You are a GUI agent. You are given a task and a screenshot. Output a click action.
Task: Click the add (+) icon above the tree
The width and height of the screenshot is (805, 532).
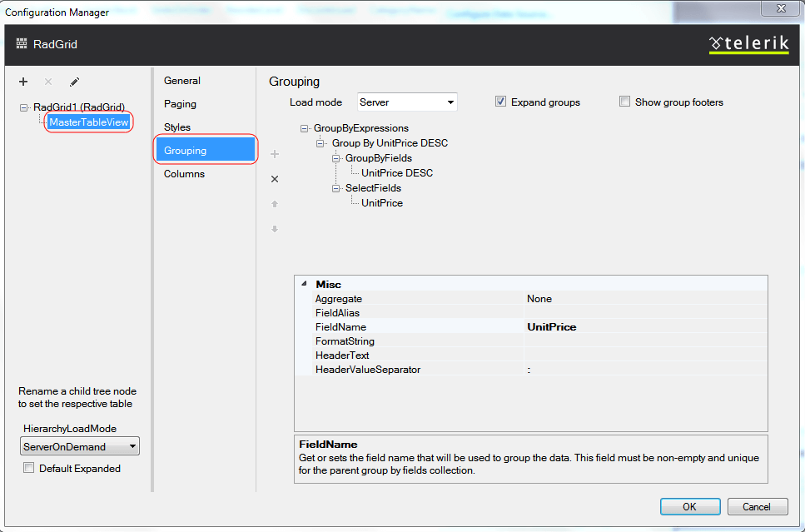pos(23,82)
